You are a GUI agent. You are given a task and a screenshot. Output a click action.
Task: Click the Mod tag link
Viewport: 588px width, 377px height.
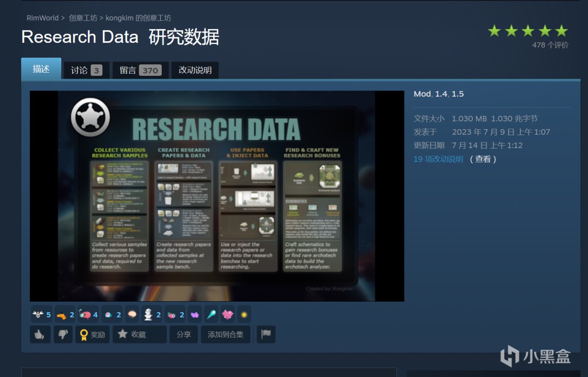(422, 94)
